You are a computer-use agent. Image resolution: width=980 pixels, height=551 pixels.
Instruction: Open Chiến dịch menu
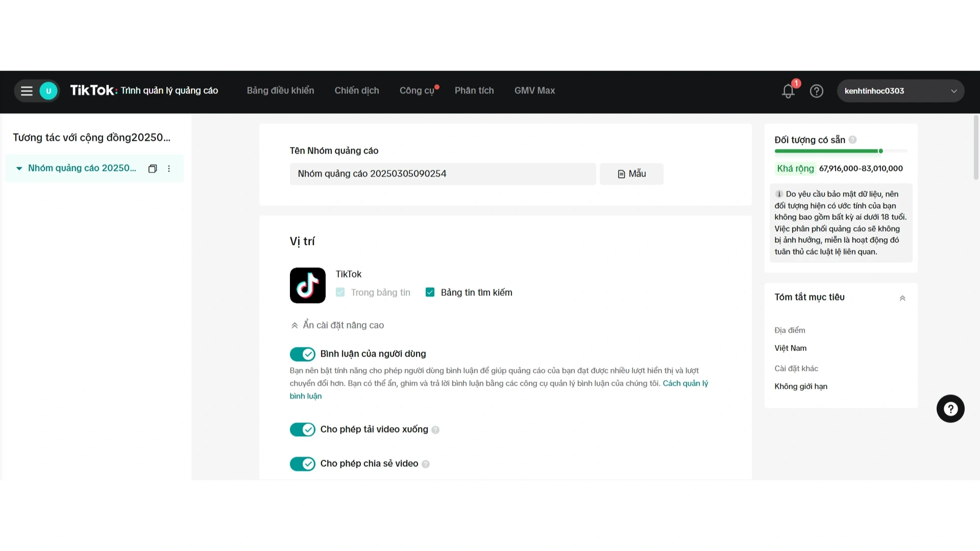pos(357,90)
